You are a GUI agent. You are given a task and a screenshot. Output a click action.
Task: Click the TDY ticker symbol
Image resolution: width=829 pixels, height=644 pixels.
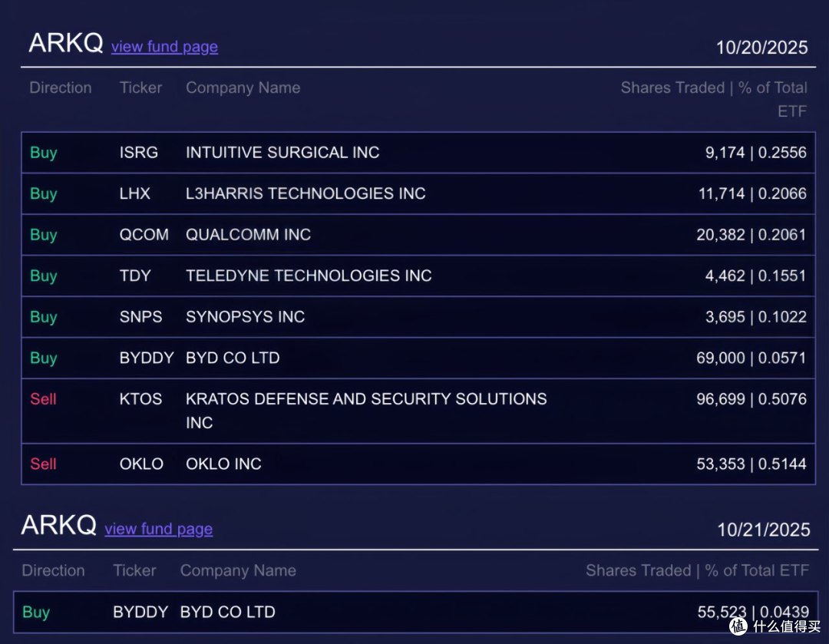click(x=135, y=276)
